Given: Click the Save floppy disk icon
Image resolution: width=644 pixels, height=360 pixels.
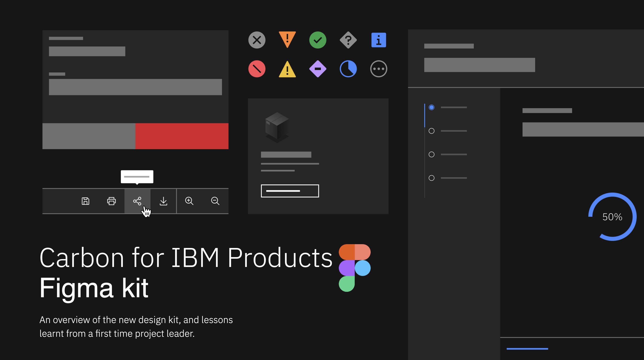Looking at the screenshot, I should pos(85,201).
